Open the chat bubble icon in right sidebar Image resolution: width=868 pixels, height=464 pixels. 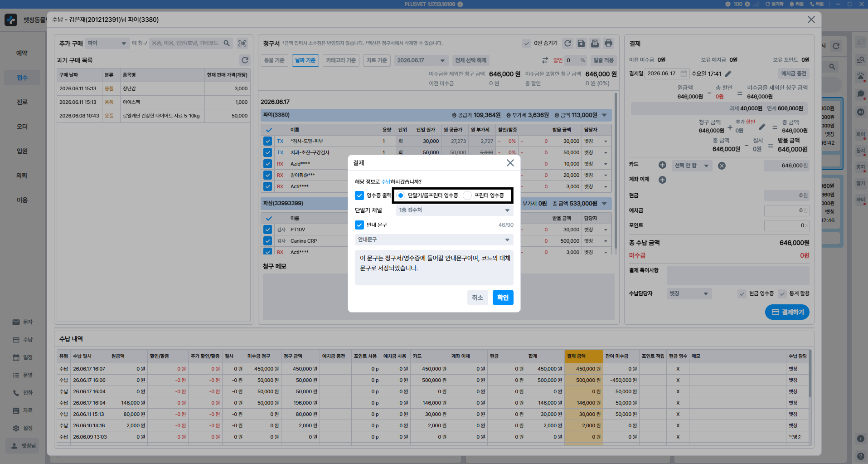(860, 94)
